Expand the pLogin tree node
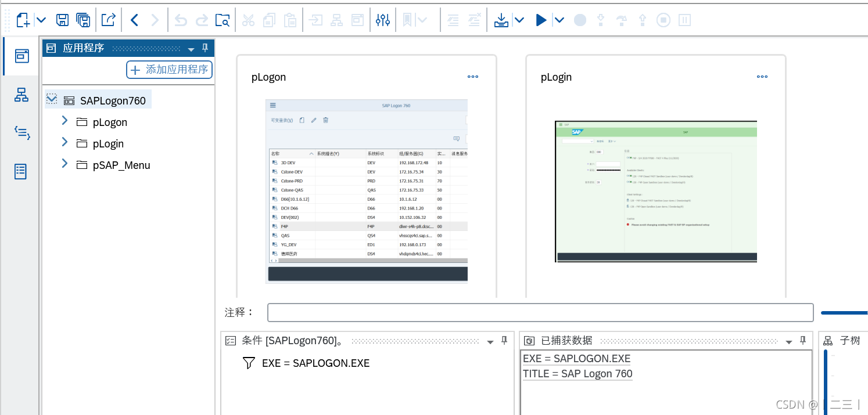Image resolution: width=868 pixels, height=415 pixels. tap(64, 142)
